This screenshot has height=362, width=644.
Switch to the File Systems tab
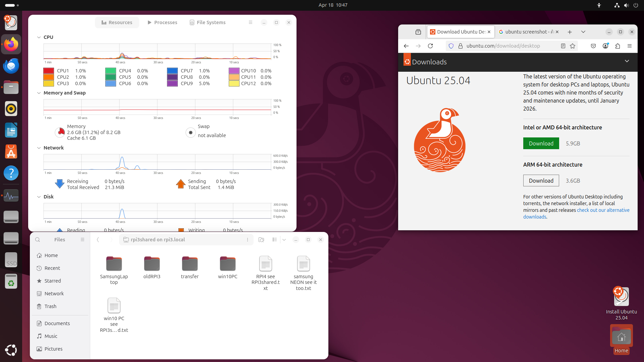207,22
